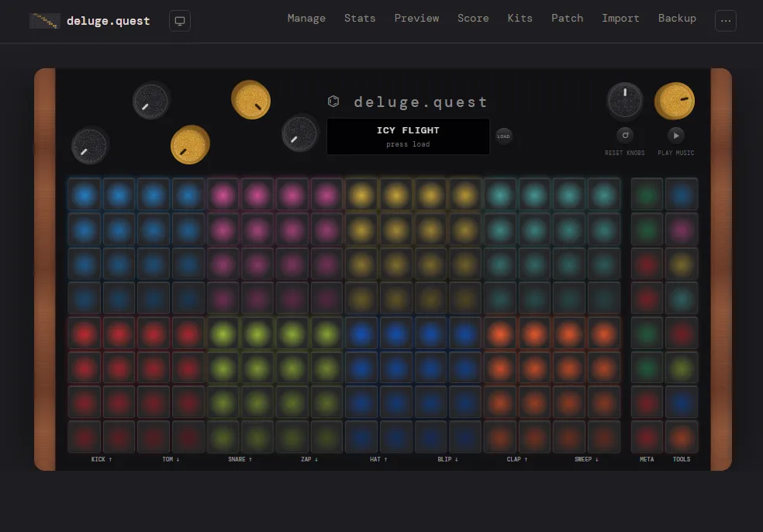Start playback with the Play Music button

pyautogui.click(x=675, y=135)
